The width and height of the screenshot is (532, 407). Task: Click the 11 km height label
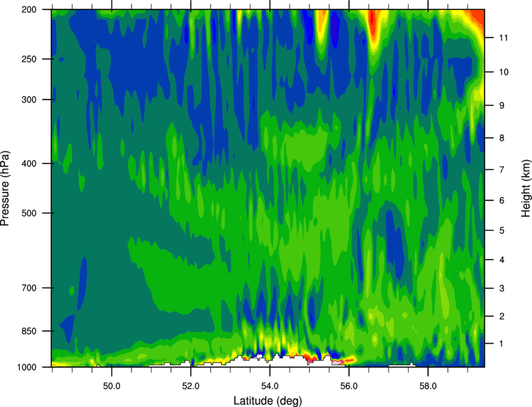tap(503, 38)
